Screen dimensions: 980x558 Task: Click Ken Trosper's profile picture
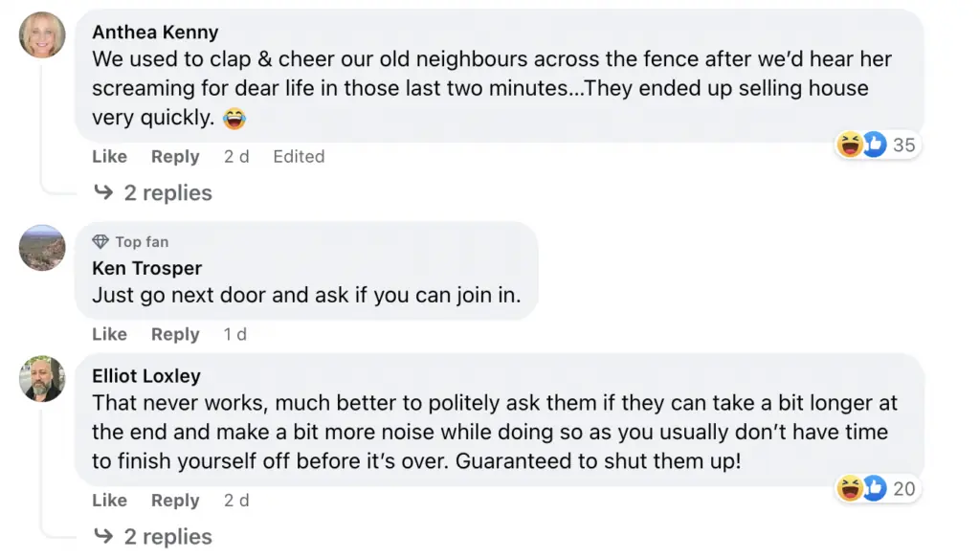[43, 248]
